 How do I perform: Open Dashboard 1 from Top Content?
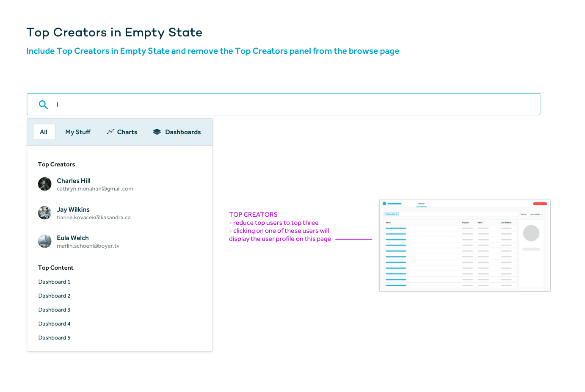pyautogui.click(x=54, y=282)
